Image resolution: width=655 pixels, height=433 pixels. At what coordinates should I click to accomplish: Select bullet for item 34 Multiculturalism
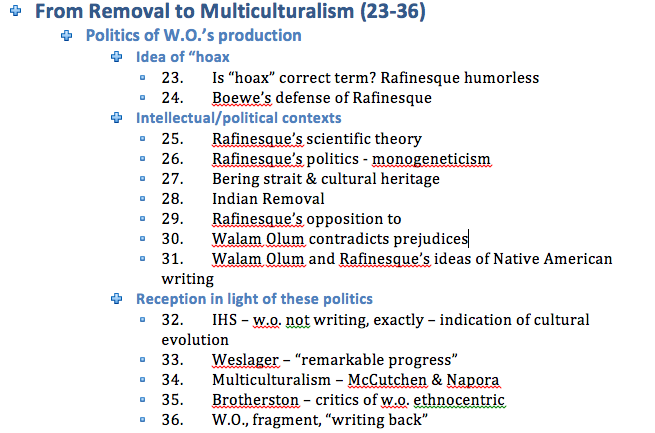coord(142,380)
